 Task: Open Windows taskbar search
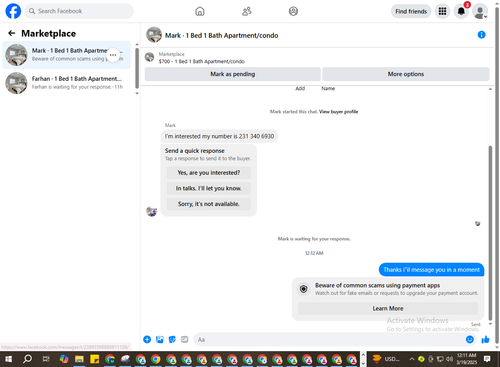[27, 359]
